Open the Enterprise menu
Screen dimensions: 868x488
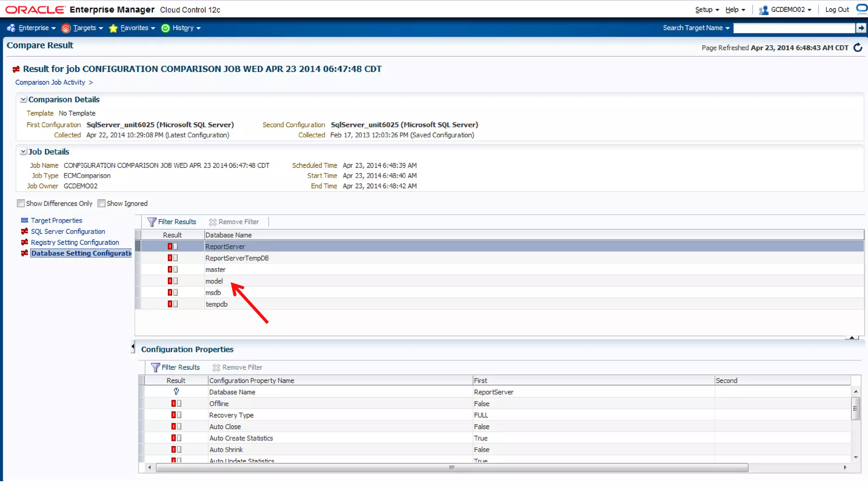pyautogui.click(x=32, y=28)
